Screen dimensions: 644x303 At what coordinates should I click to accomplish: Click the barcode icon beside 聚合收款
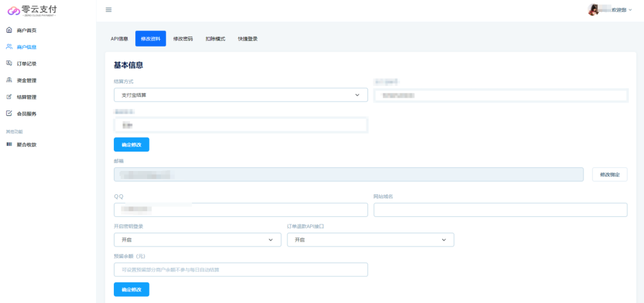[x=9, y=145]
